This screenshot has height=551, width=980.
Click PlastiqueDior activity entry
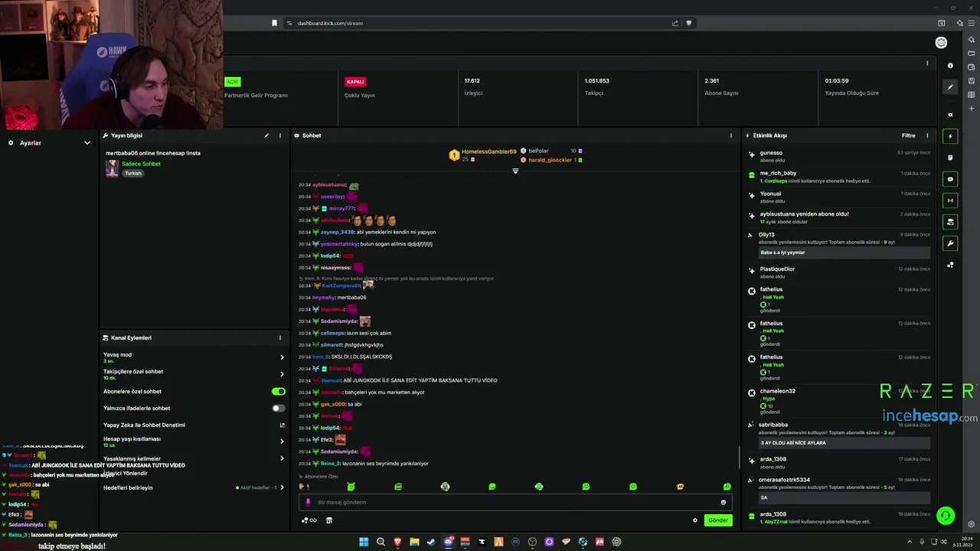click(x=838, y=272)
